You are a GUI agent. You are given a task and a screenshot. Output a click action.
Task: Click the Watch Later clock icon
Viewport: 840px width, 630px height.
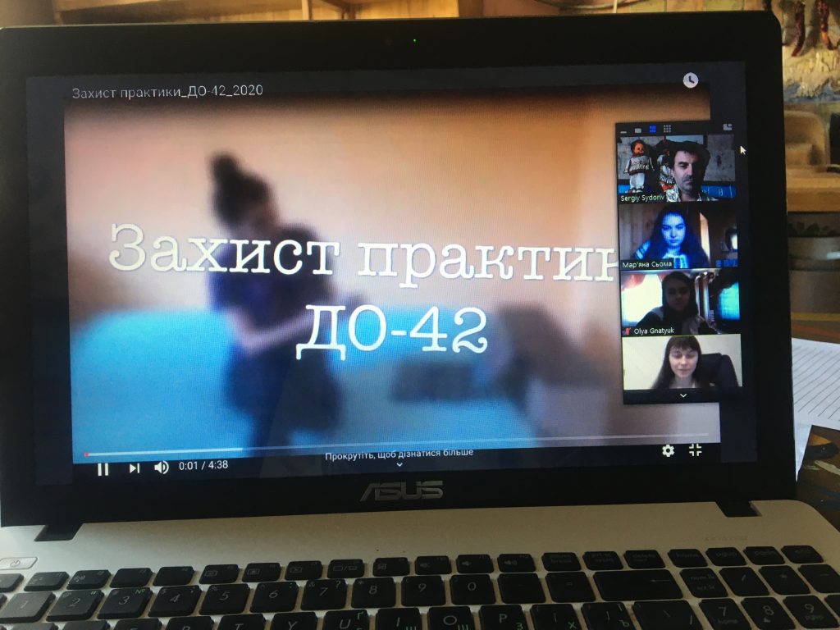(x=691, y=80)
